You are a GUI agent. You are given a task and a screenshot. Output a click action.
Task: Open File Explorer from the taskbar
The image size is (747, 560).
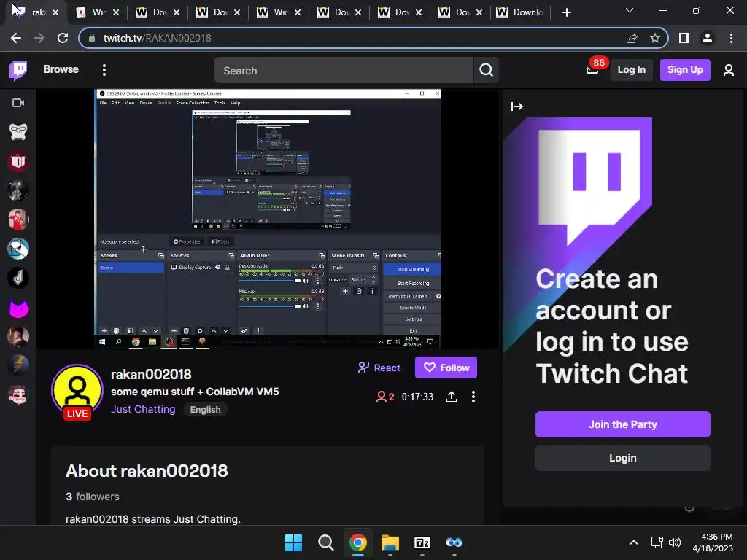[390, 542]
